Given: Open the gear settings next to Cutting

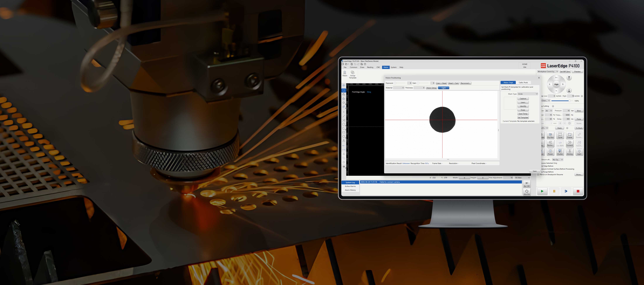Looking at the screenshot, I should [553, 106].
